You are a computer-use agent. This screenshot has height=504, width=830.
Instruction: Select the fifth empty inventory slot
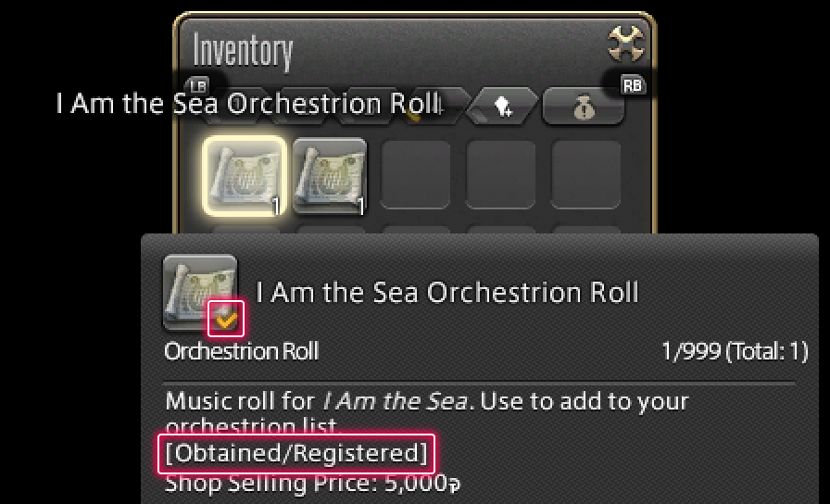pos(586,176)
